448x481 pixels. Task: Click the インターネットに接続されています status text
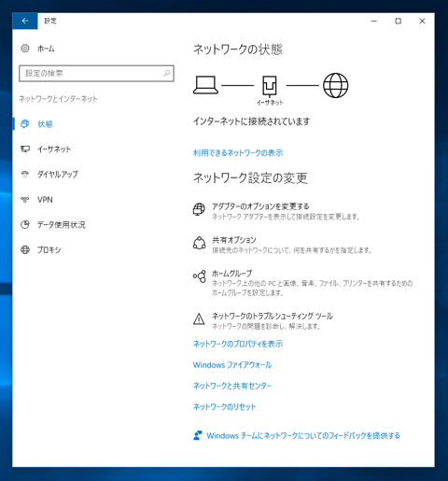(251, 121)
